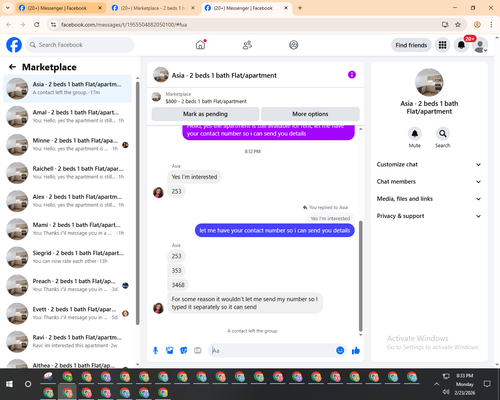Open the Amal conversation

tap(67, 116)
